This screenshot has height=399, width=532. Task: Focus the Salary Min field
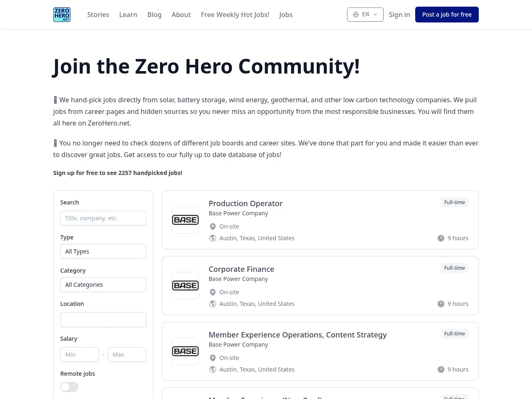point(79,355)
